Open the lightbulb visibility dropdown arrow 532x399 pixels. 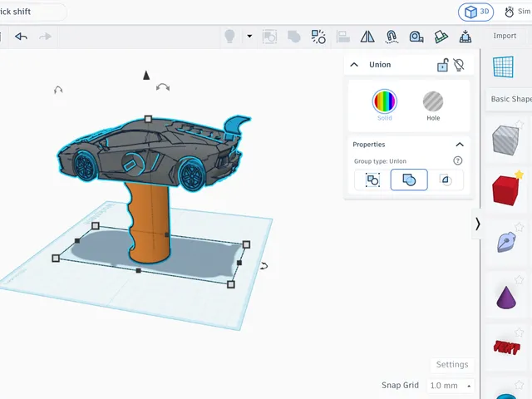tap(249, 36)
